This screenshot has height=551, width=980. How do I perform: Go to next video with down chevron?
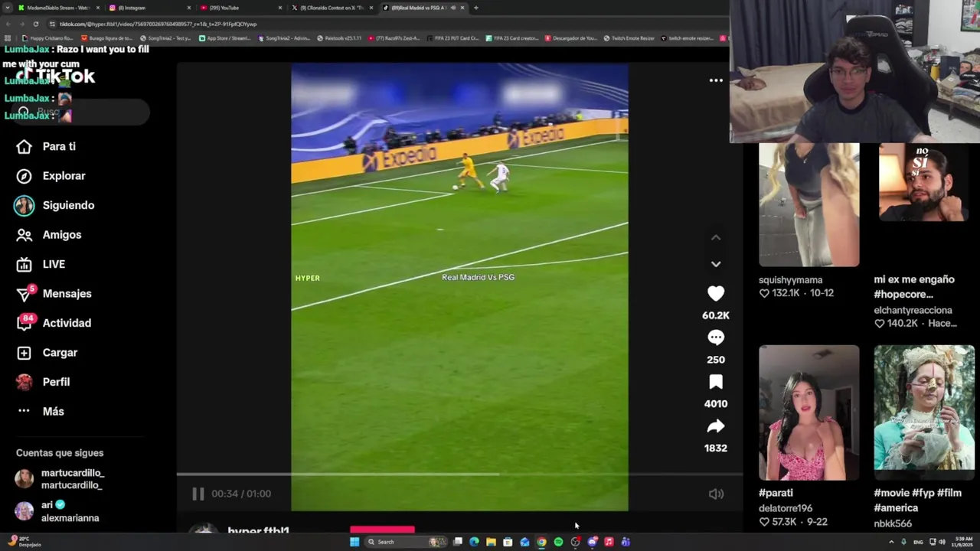[x=716, y=264]
